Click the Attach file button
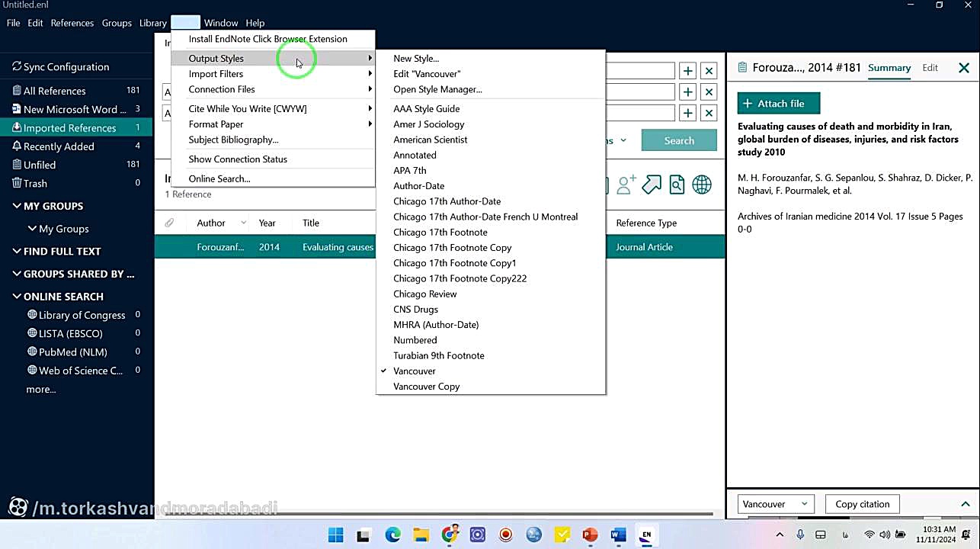This screenshot has height=549, width=980. pos(779,104)
